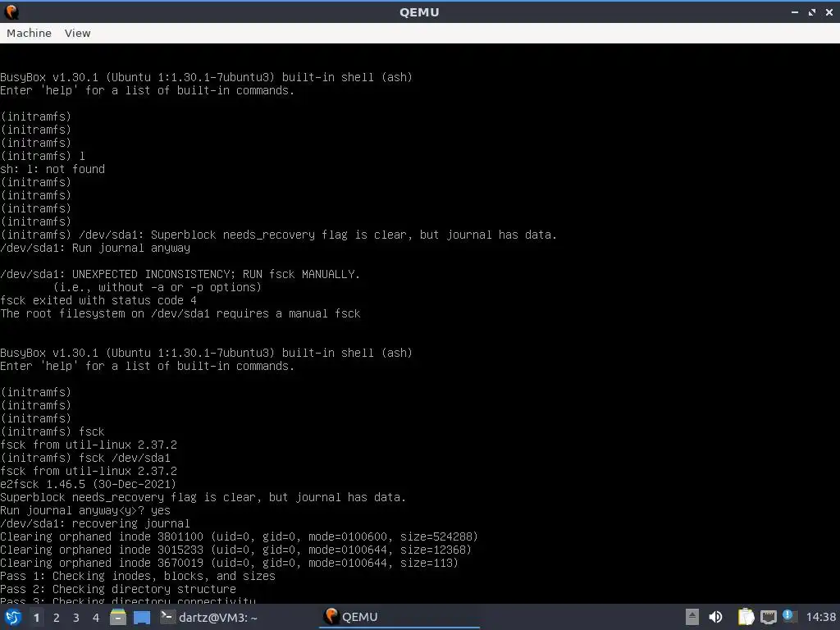Image resolution: width=840 pixels, height=630 pixels.
Task: Open the removable media eject tray icon
Action: pos(692,617)
